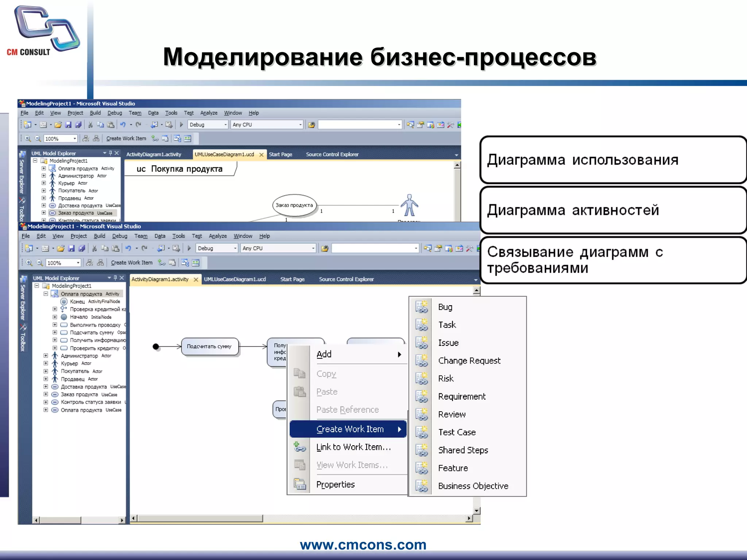
Task: Click Zoom Out icon in front window
Action: click(x=40, y=262)
